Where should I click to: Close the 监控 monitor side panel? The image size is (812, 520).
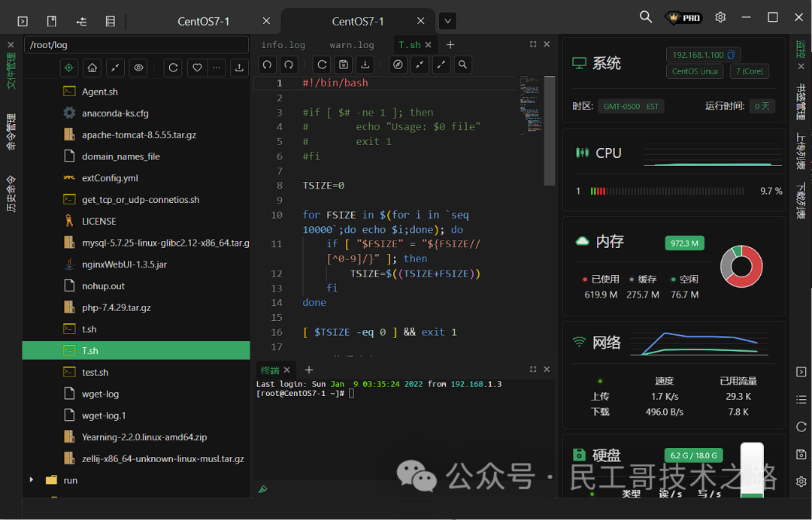(x=801, y=66)
